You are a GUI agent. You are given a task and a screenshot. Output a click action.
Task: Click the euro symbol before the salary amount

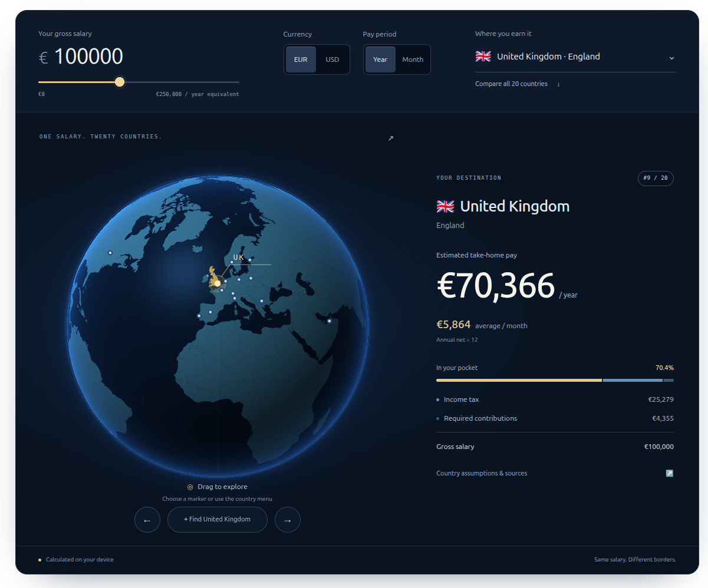click(x=43, y=58)
